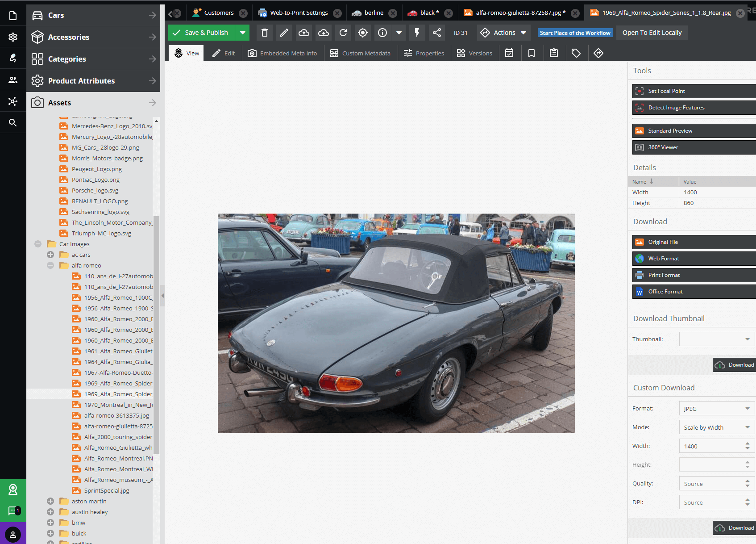
Task: Close the berline tab
Action: pos(393,13)
